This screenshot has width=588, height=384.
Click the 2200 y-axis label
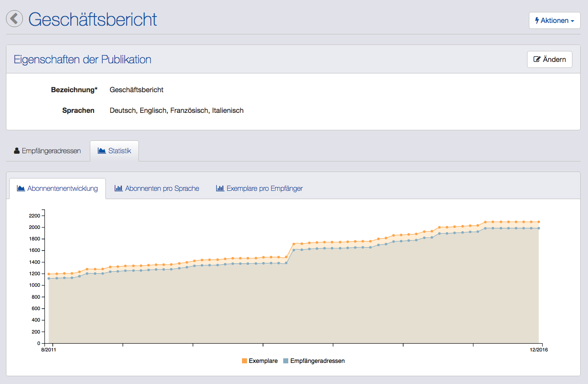[x=35, y=216]
